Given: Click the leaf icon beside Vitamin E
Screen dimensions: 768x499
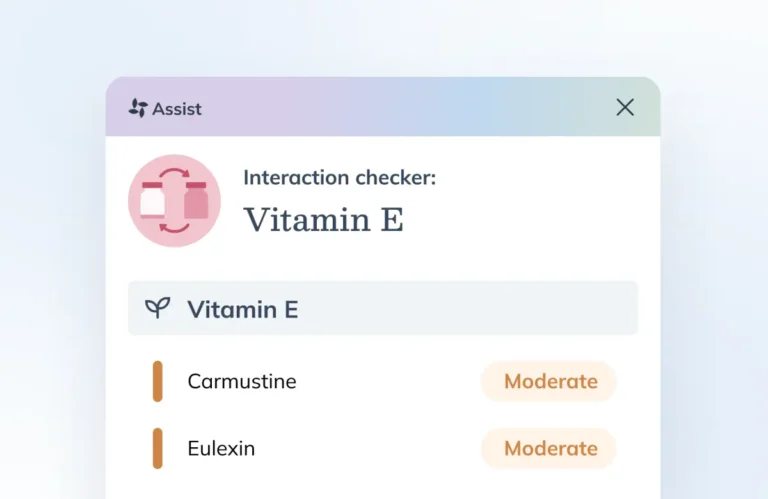Looking at the screenshot, I should pyautogui.click(x=157, y=308).
